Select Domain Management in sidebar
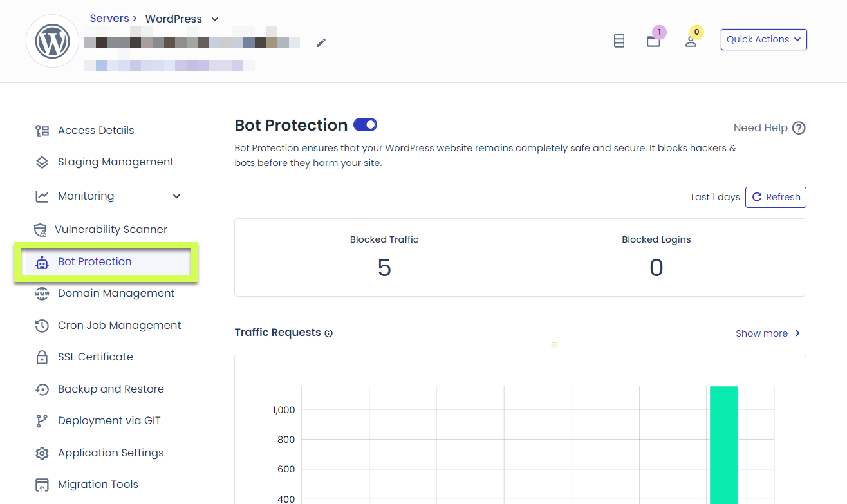The height and width of the screenshot is (504, 847). [x=116, y=294]
